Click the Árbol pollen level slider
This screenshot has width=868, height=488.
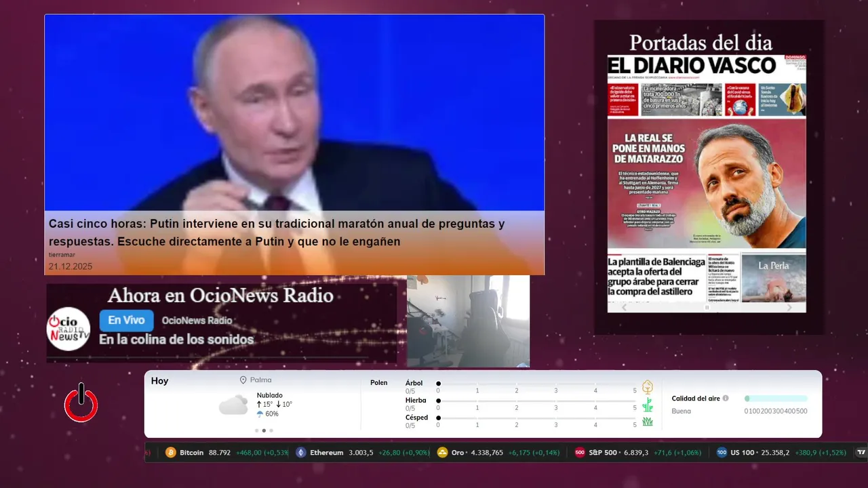(536, 384)
